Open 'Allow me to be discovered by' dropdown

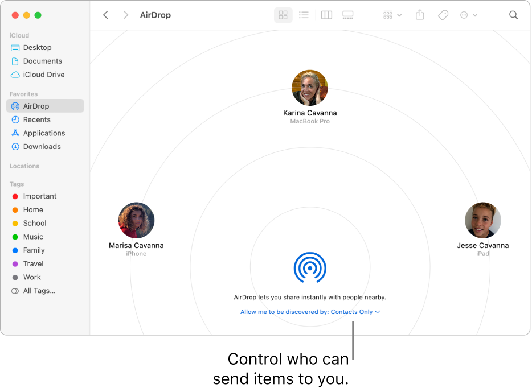click(310, 312)
